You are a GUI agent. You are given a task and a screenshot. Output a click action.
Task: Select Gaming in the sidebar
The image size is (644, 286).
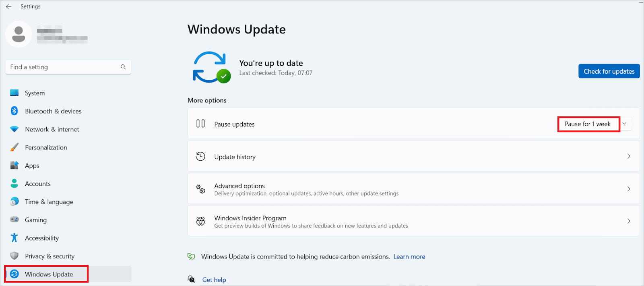(x=68, y=220)
